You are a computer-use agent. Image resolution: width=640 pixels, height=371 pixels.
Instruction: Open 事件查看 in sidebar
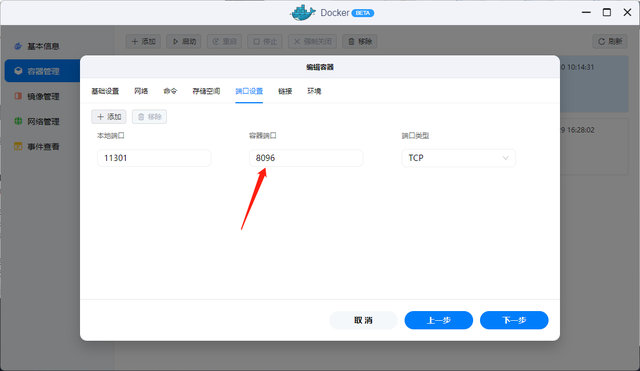pyautogui.click(x=43, y=147)
